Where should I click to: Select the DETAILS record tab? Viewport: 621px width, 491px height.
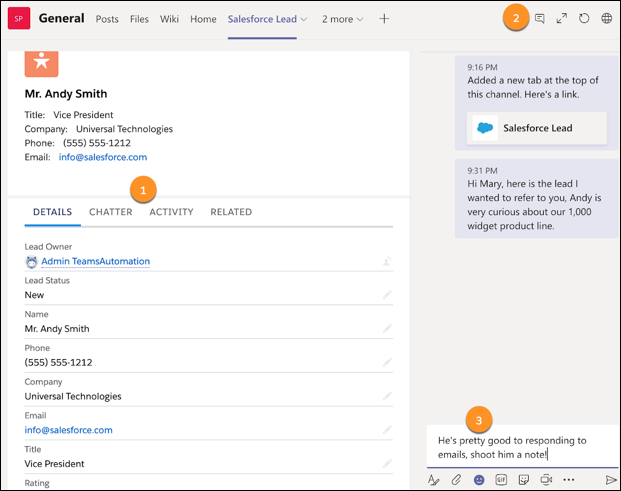(53, 212)
